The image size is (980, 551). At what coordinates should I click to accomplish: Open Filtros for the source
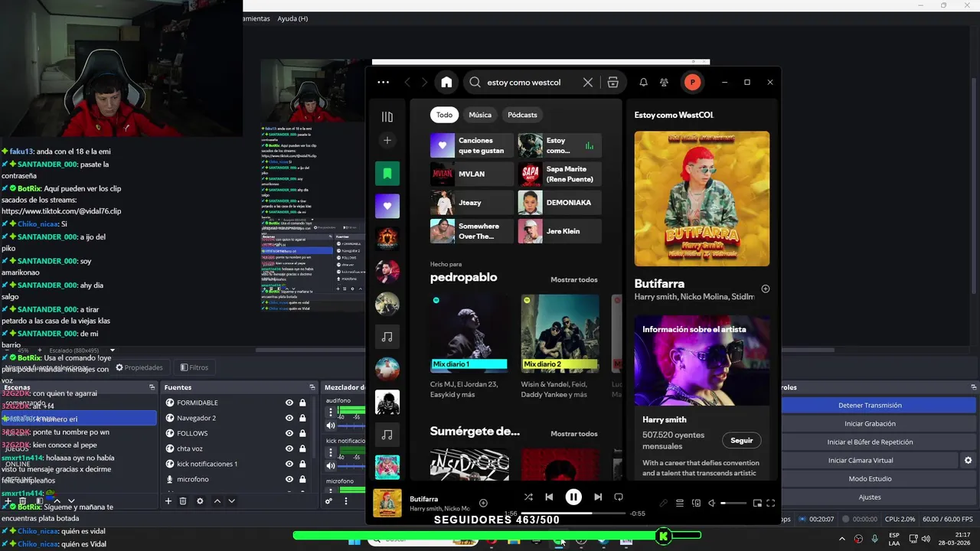[x=194, y=367]
